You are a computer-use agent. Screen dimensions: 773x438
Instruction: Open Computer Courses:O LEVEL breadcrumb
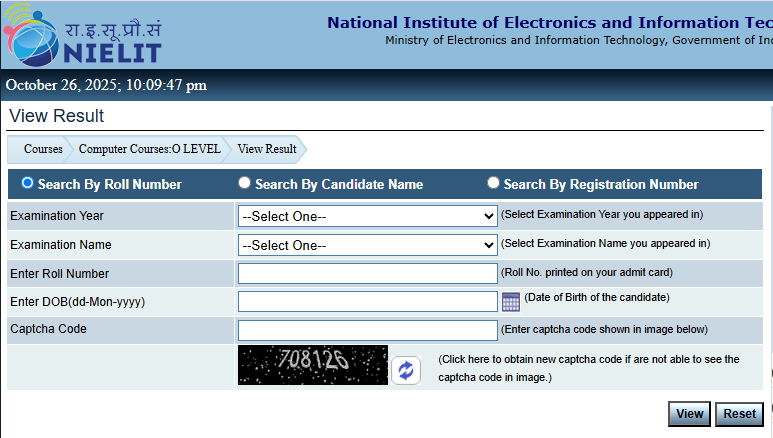(149, 149)
